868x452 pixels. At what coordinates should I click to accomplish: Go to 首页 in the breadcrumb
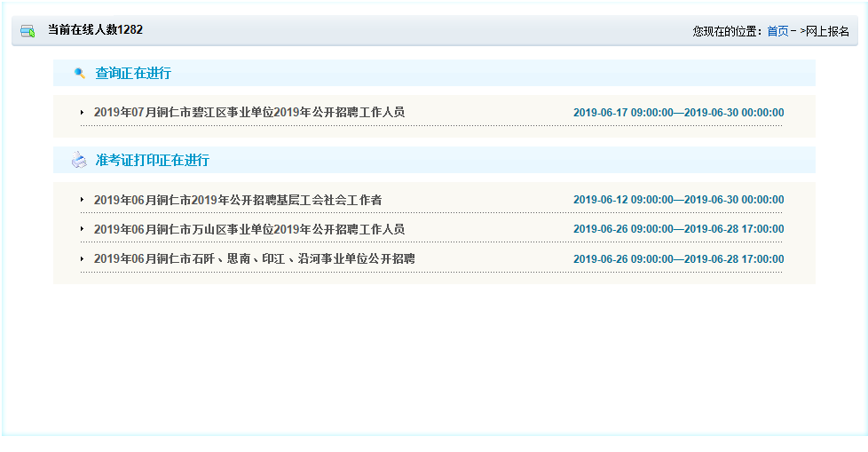(777, 31)
